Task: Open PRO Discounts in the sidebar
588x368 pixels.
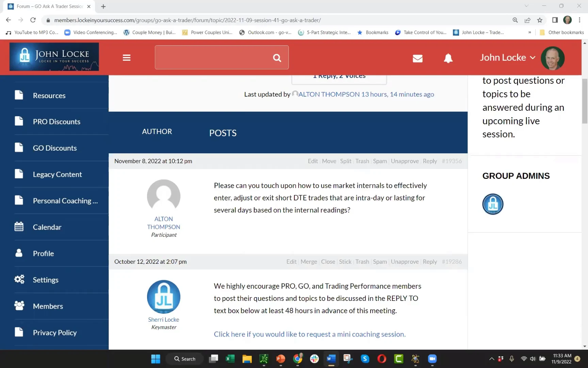Action: 56,122
